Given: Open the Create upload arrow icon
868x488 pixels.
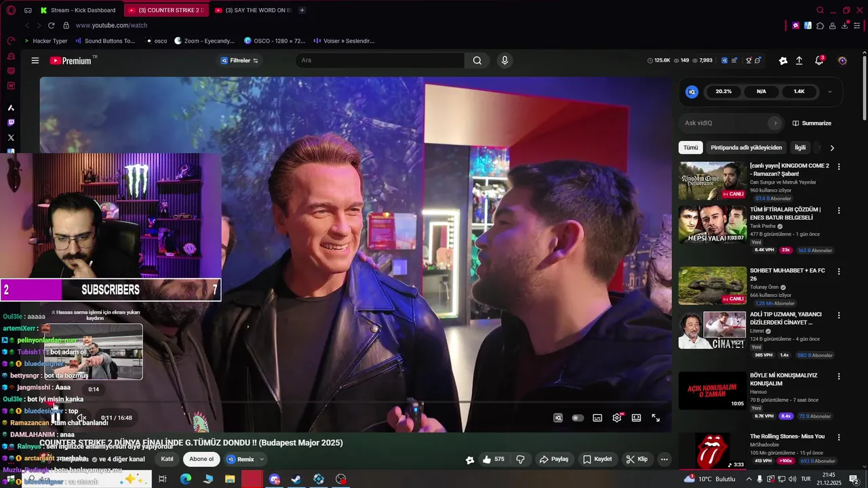Looking at the screenshot, I should [x=800, y=60].
